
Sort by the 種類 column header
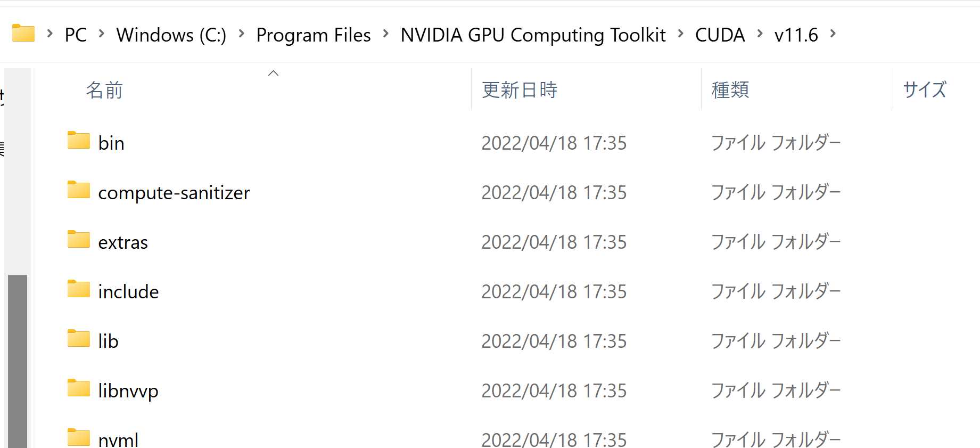click(730, 90)
